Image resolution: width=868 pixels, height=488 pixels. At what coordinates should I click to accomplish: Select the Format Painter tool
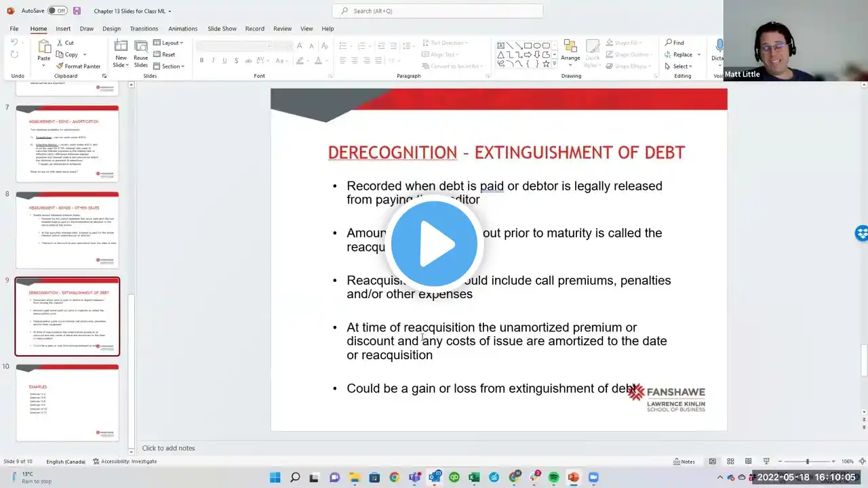pyautogui.click(x=78, y=66)
